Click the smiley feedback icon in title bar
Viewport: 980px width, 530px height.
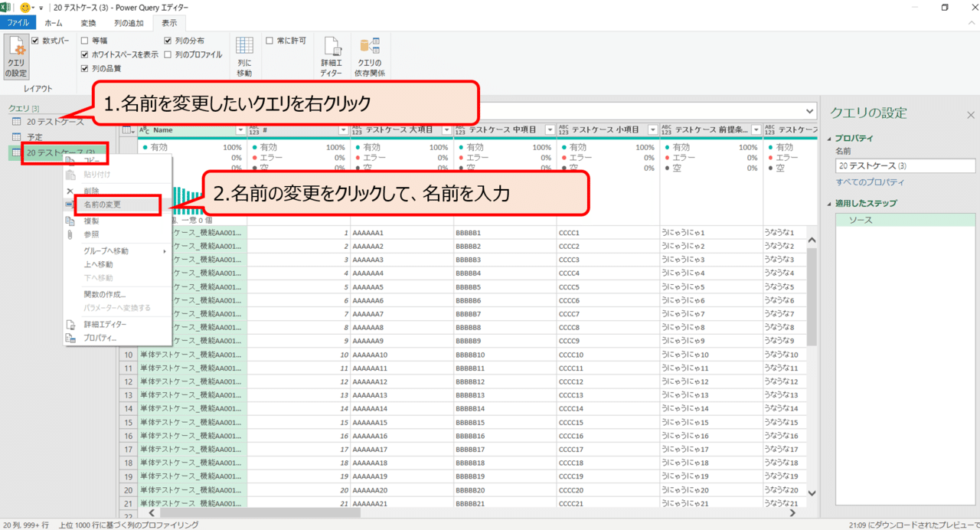click(x=25, y=7)
